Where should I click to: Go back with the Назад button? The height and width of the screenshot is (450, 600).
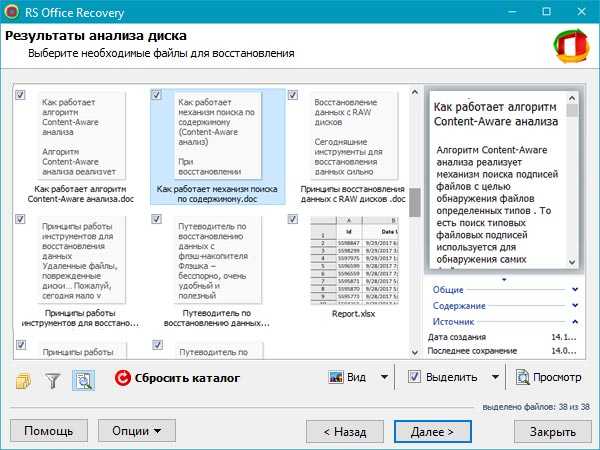point(345,432)
